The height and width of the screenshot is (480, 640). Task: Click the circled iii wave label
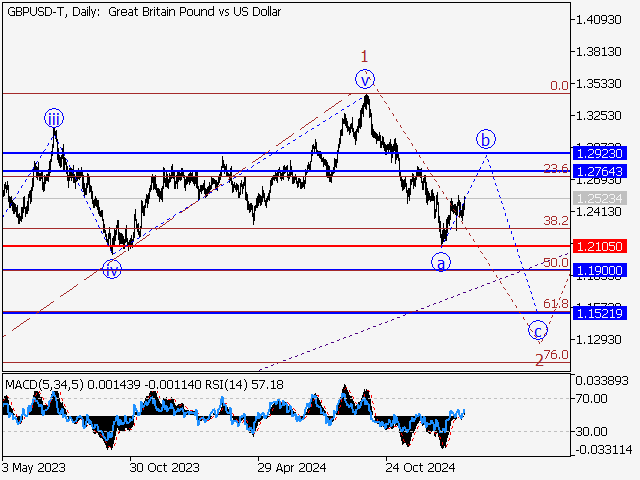point(53,119)
